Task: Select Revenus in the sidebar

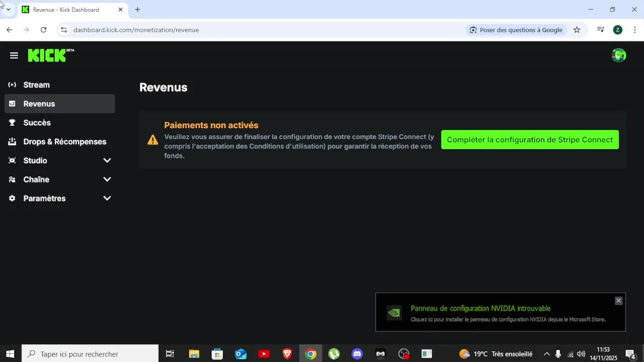Action: click(60, 104)
